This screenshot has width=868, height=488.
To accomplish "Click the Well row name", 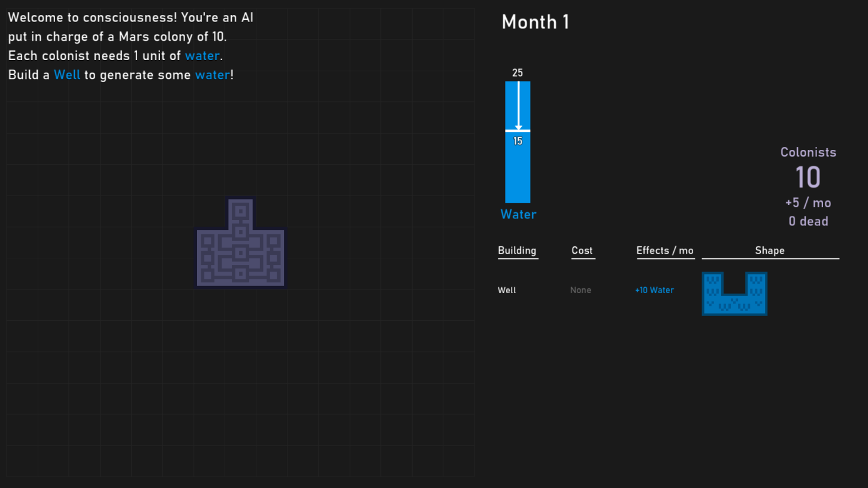I will coord(507,290).
